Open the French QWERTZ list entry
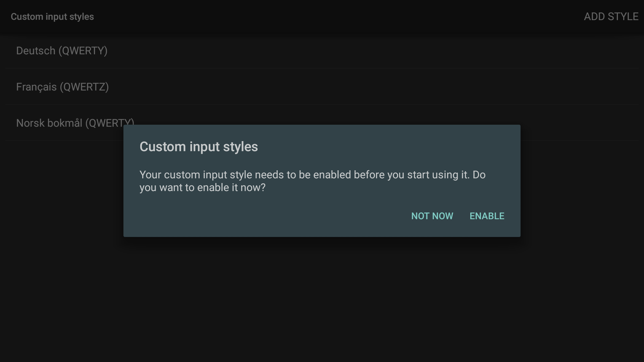The width and height of the screenshot is (644, 362). pos(62,87)
